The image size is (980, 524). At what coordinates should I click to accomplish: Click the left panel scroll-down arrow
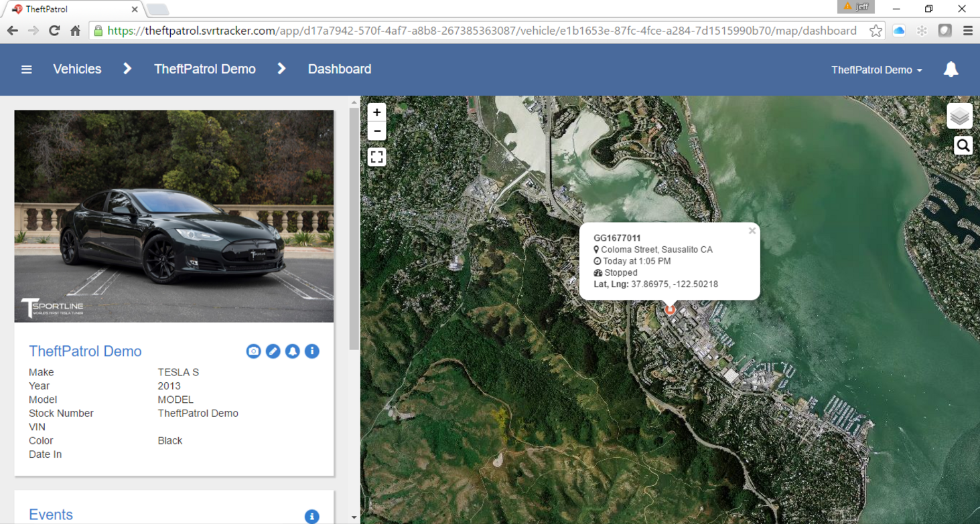click(x=354, y=517)
